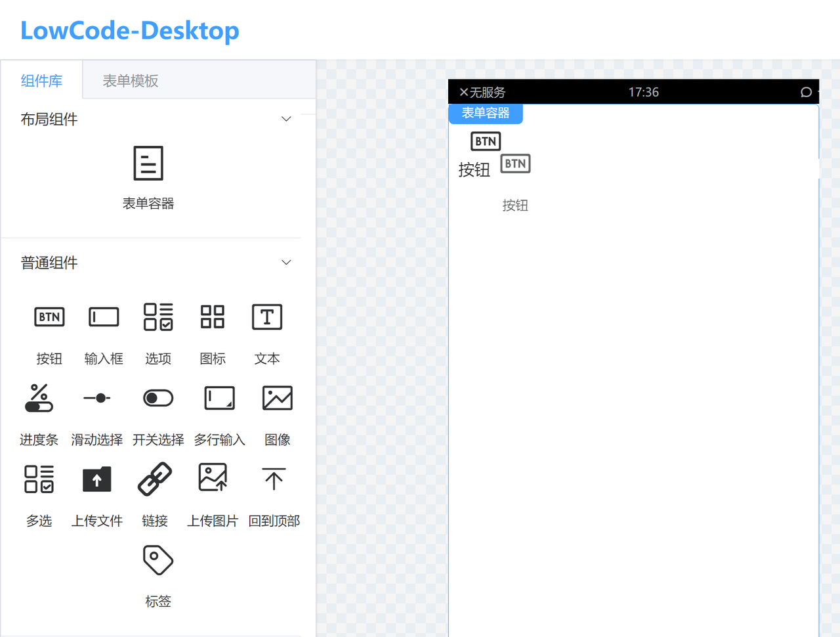Select the 进度条 progress bar component
The height and width of the screenshot is (637, 840).
point(39,414)
